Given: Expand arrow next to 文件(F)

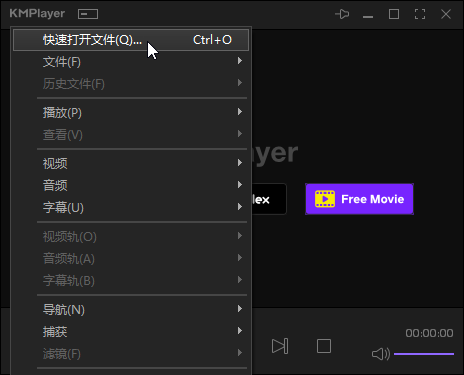Looking at the screenshot, I should 240,61.
